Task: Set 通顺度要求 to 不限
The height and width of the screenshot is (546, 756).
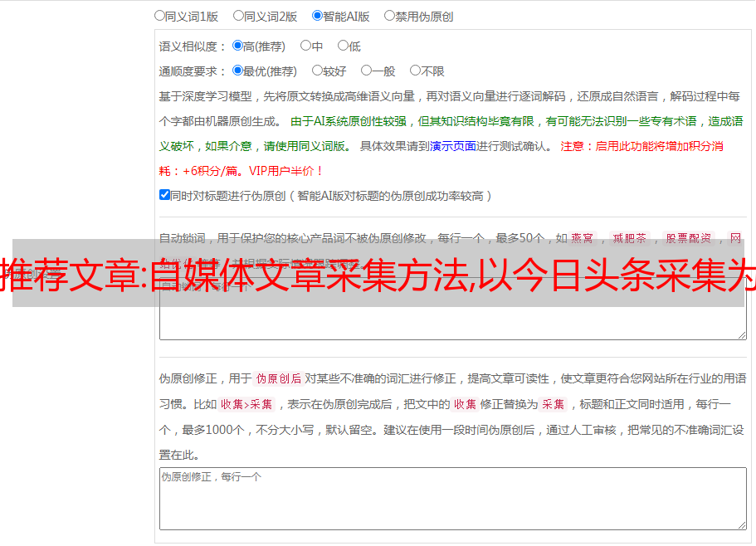Action: click(x=415, y=71)
